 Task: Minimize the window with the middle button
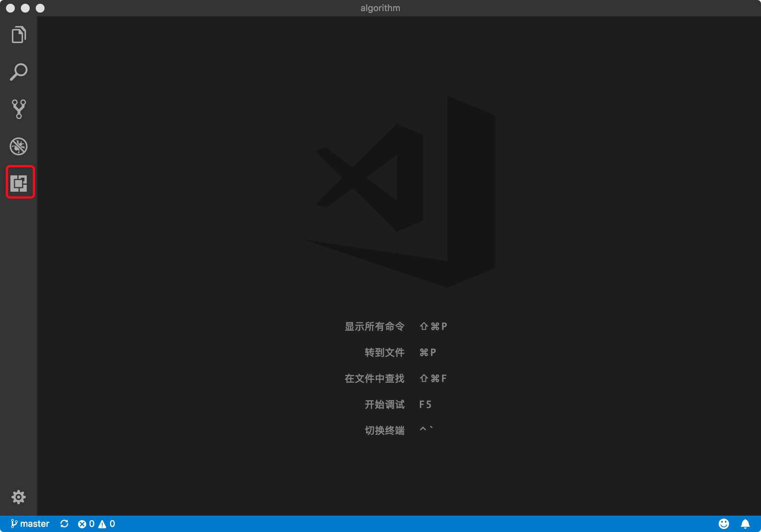[25, 8]
